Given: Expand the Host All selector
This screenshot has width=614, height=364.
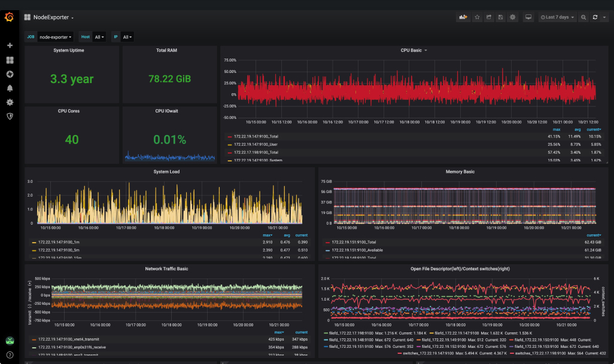Looking at the screenshot, I should tap(99, 36).
